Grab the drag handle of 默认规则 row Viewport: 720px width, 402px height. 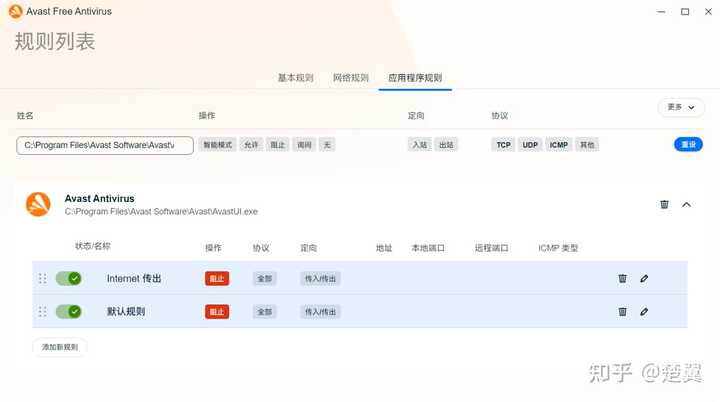pos(42,311)
